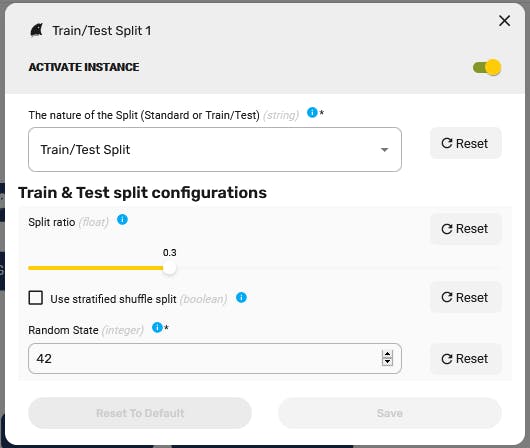Click the info icon next to Random State
530x448 pixels.
coord(158,327)
